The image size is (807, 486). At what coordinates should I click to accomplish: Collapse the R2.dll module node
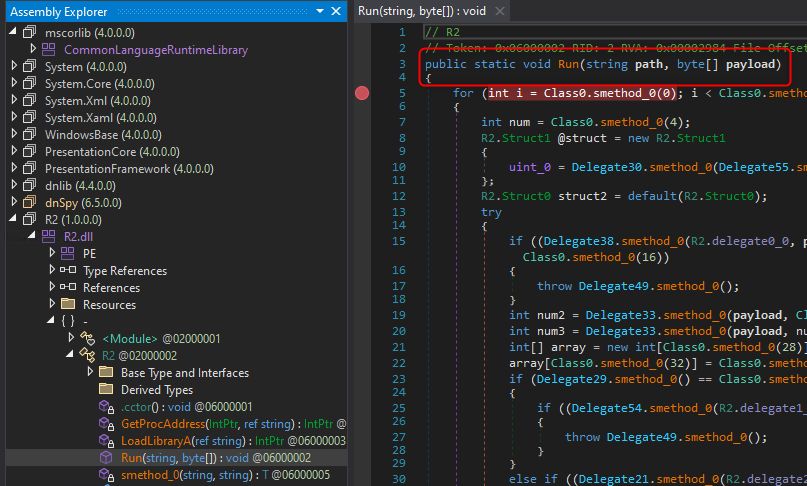[32, 235]
